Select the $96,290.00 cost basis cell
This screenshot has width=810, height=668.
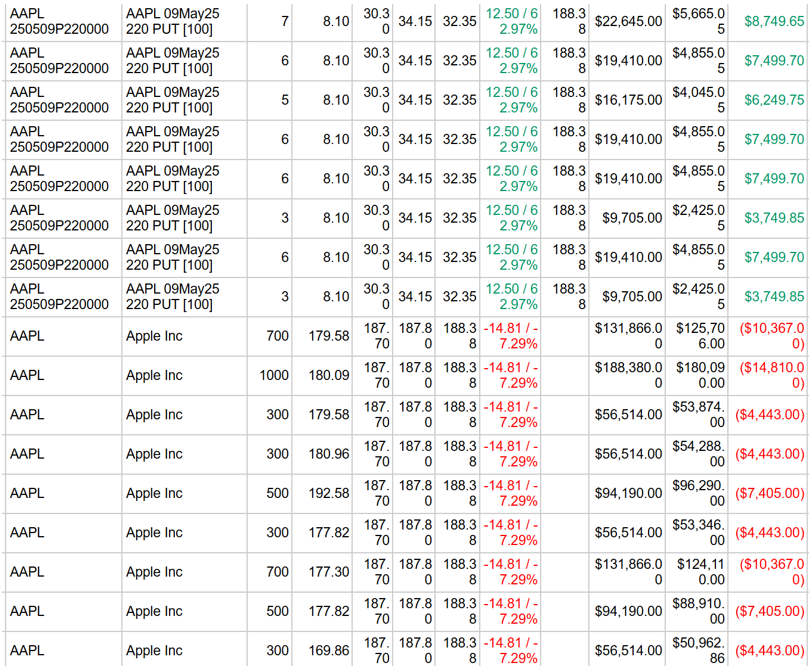coord(698,493)
